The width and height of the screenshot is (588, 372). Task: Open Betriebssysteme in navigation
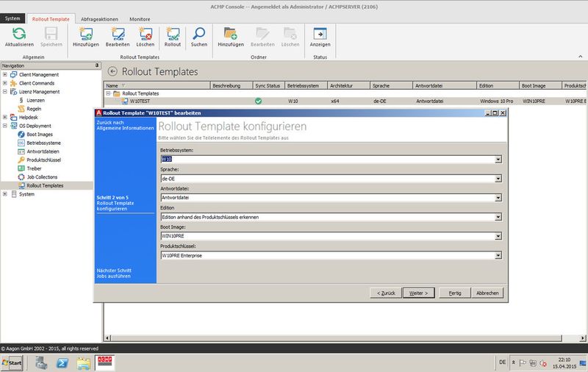[43, 143]
